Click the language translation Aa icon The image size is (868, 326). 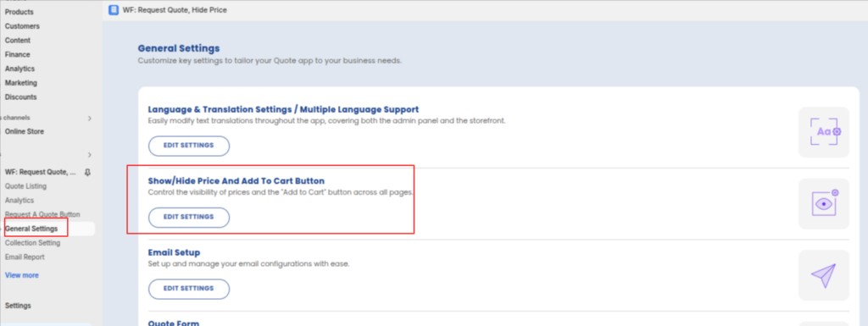[824, 132]
